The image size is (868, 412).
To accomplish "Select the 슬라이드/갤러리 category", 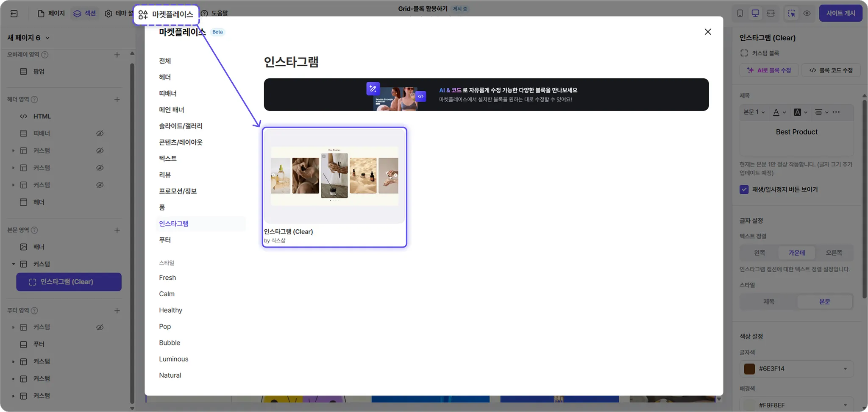I will [x=181, y=126].
